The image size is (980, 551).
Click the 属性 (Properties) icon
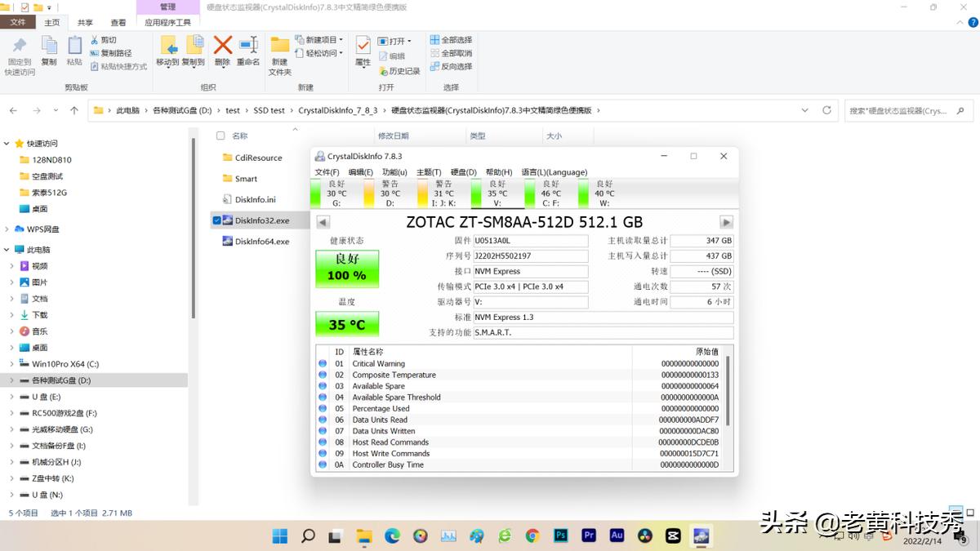coord(362,49)
